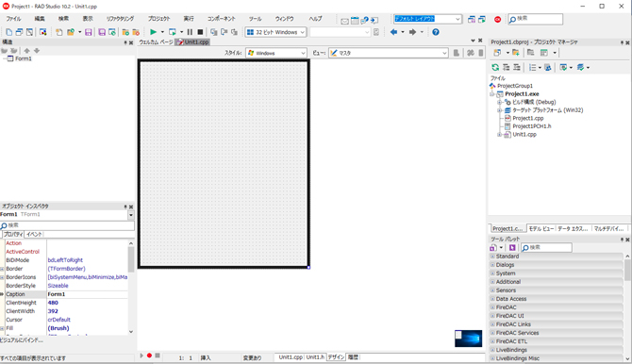This screenshot has width=632, height=364.
Task: Click the Save All toolbar icon
Action: [102, 32]
